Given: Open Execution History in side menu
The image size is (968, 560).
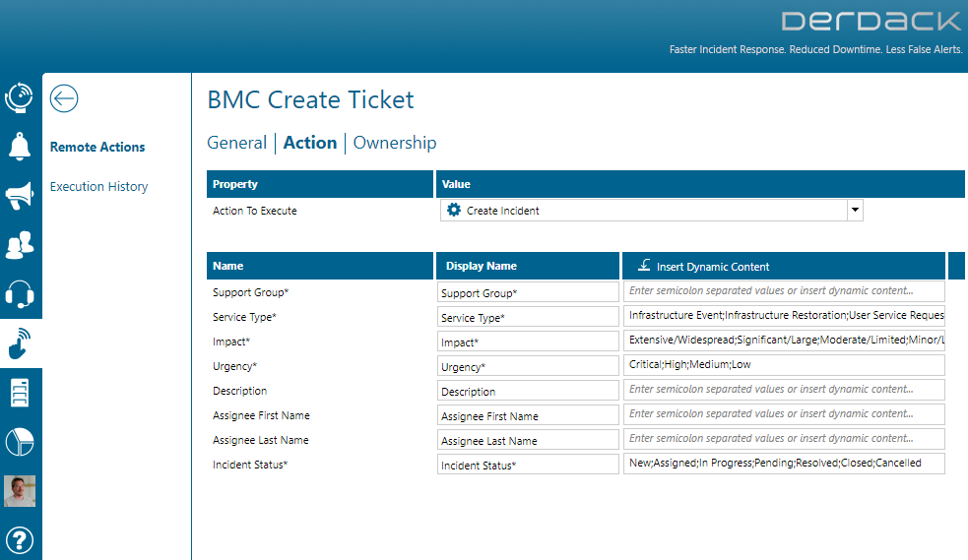Looking at the screenshot, I should [98, 186].
